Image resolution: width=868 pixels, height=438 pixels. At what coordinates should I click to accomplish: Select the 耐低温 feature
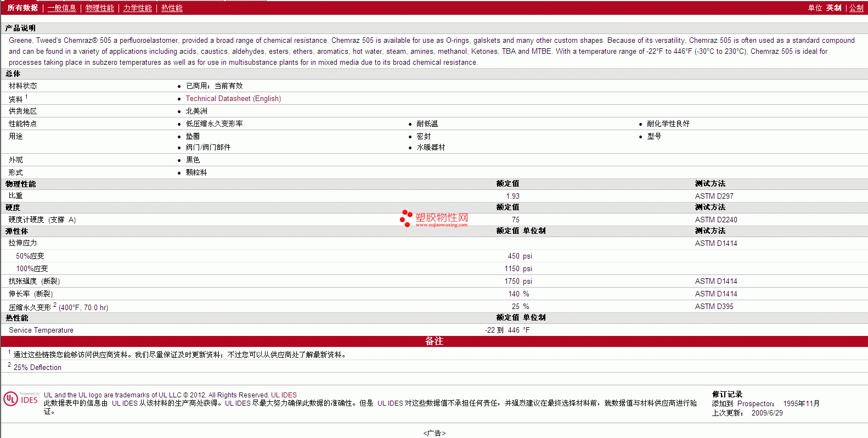(x=427, y=123)
